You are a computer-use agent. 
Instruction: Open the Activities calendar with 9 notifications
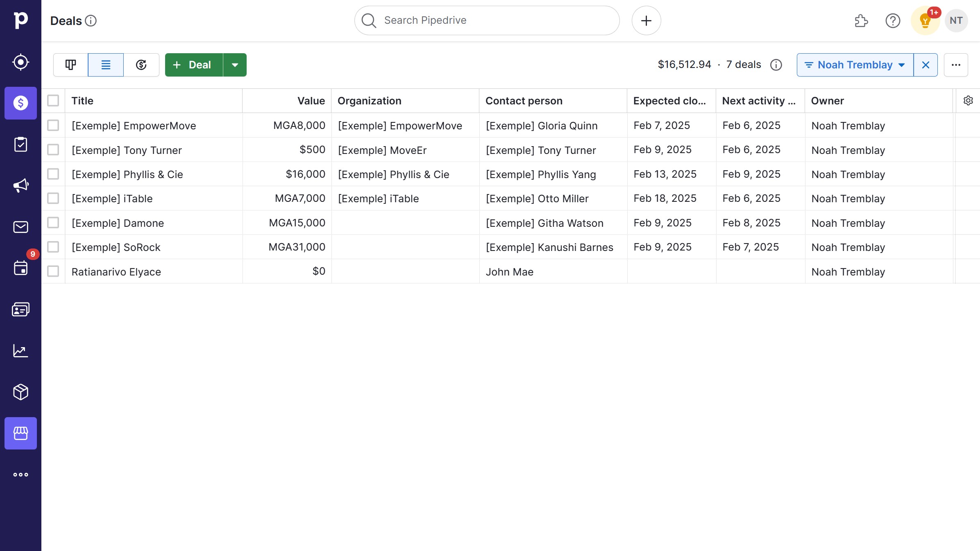tap(20, 268)
